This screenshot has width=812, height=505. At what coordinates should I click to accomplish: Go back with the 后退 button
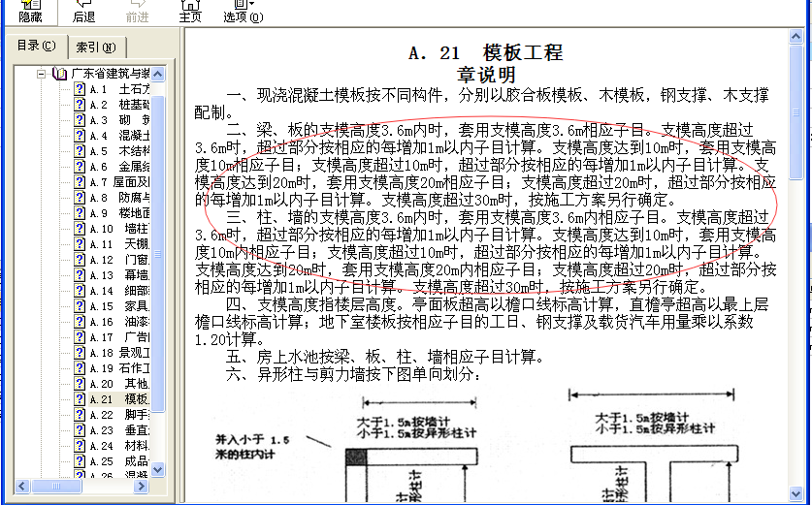(x=83, y=12)
